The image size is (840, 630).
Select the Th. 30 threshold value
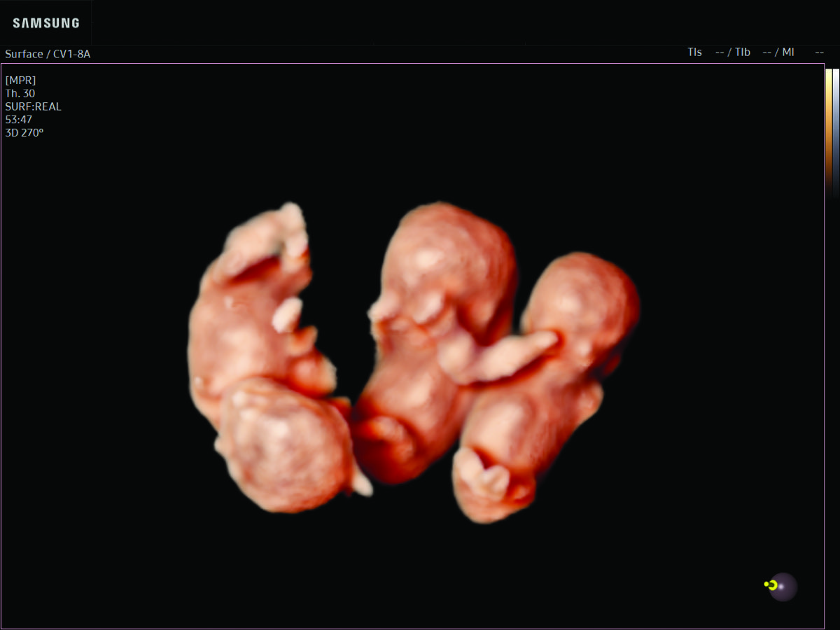tap(20, 93)
